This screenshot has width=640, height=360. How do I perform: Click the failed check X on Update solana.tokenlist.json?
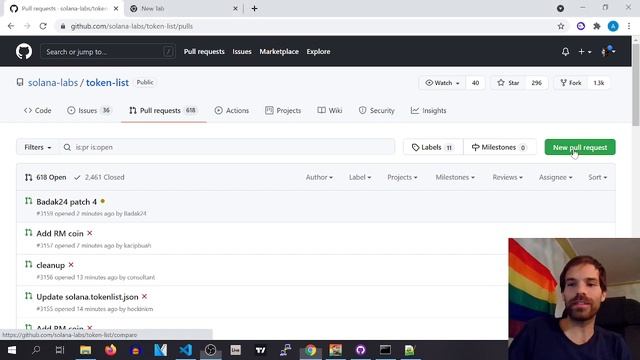click(x=144, y=297)
